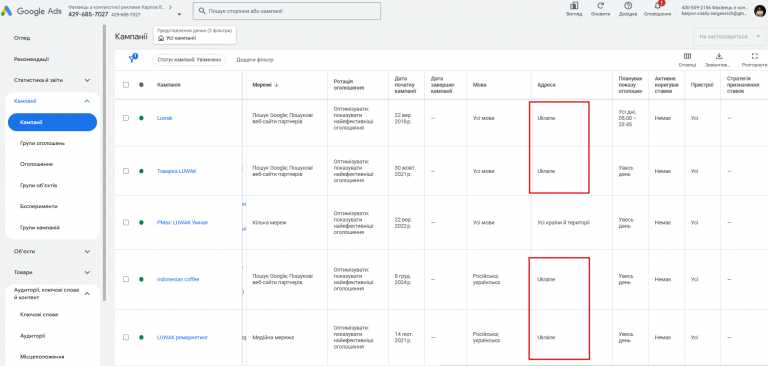Open Аудиторії in sidebar

tap(33, 336)
